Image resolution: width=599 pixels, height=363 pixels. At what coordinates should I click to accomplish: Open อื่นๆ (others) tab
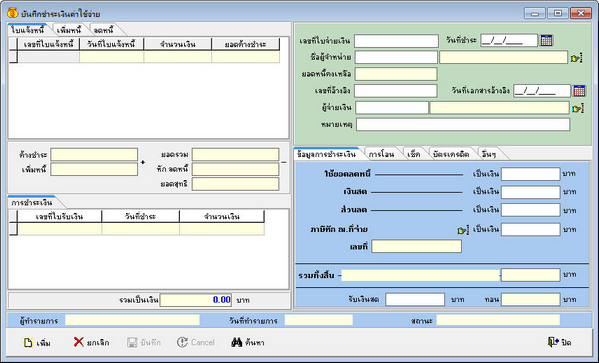[489, 154]
